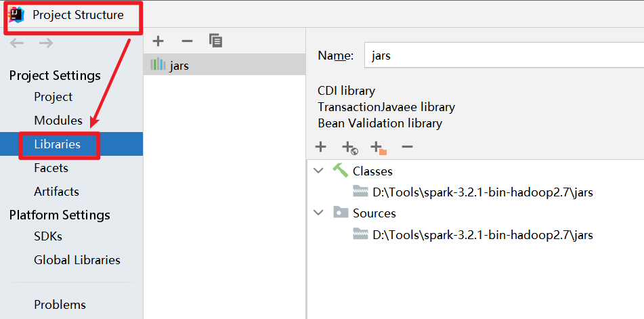The width and height of the screenshot is (644, 319).
Task: Go to Facets settings
Action: 51,167
